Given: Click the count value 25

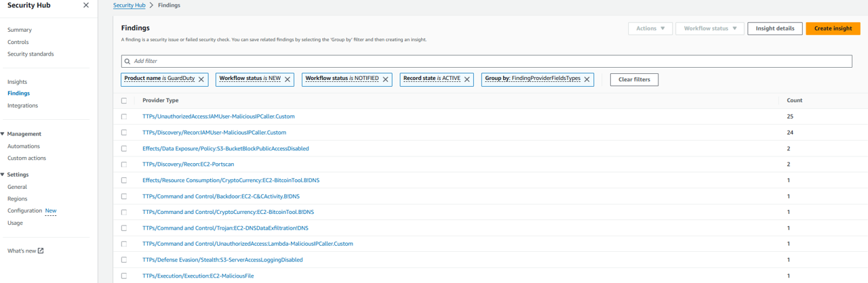Looking at the screenshot, I should tap(790, 116).
